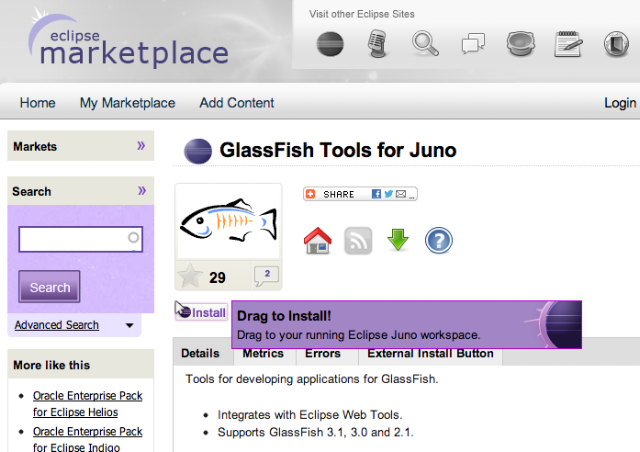Favorite the plugin with the star icon
Viewport: 640px width, 452px height.
click(190, 276)
